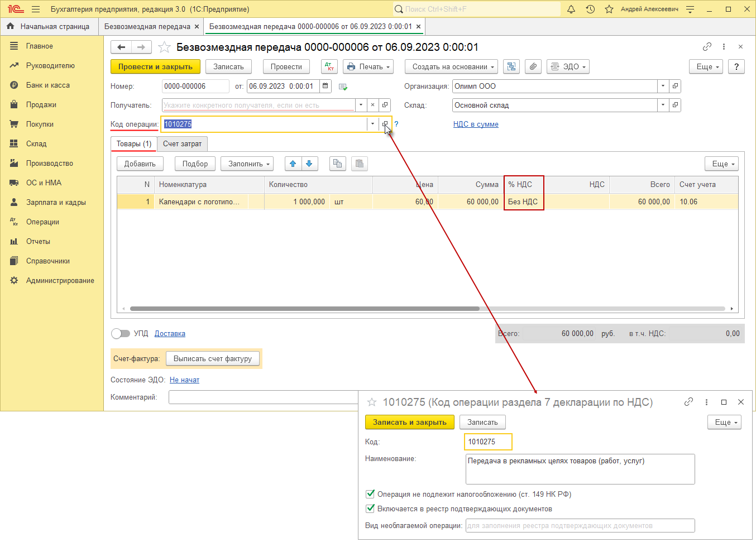Click the Записать button in document
756x542 pixels.
(x=228, y=66)
